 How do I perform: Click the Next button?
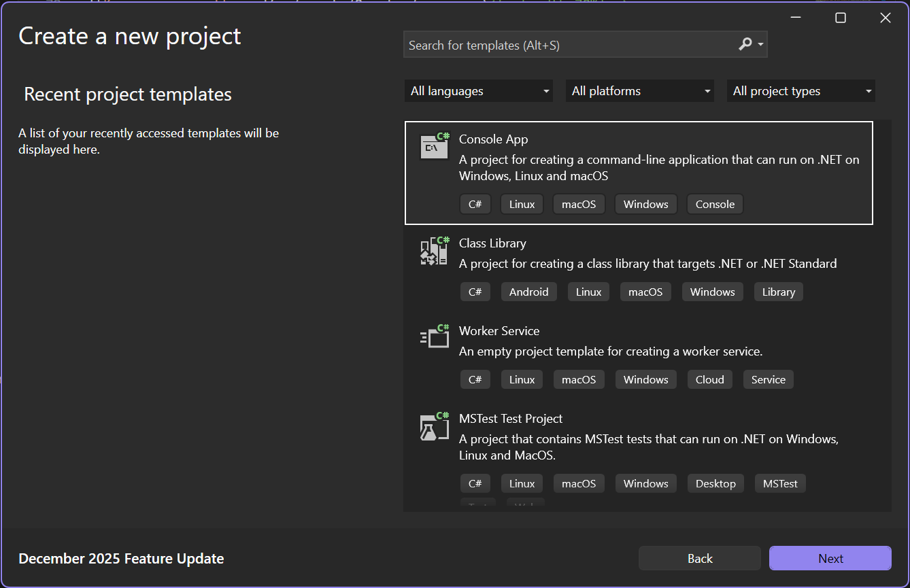830,558
